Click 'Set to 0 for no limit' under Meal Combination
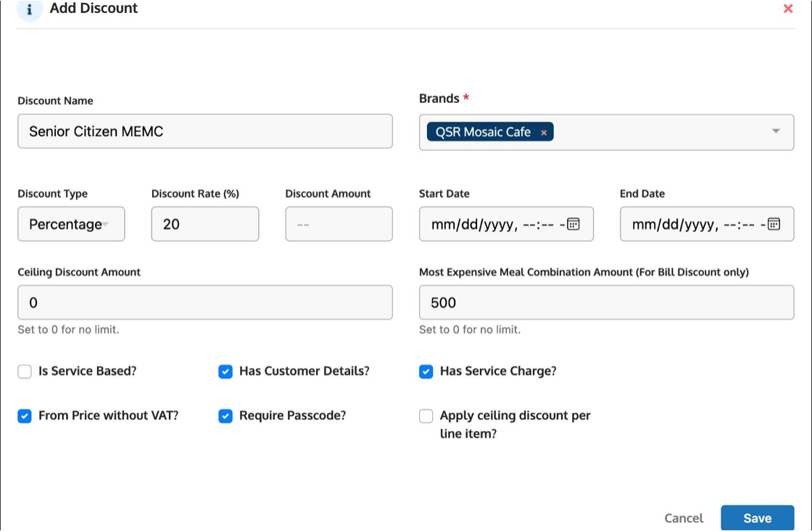 click(x=470, y=329)
